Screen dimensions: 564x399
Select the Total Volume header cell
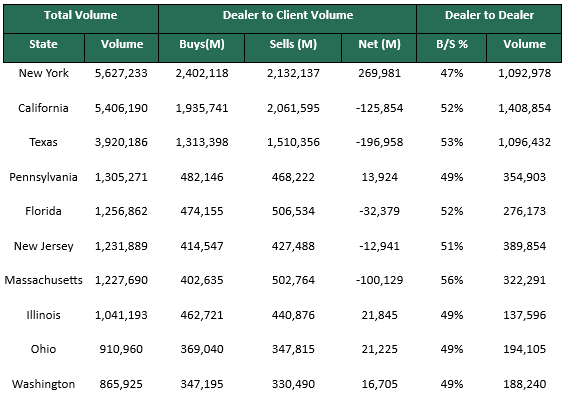click(81, 19)
